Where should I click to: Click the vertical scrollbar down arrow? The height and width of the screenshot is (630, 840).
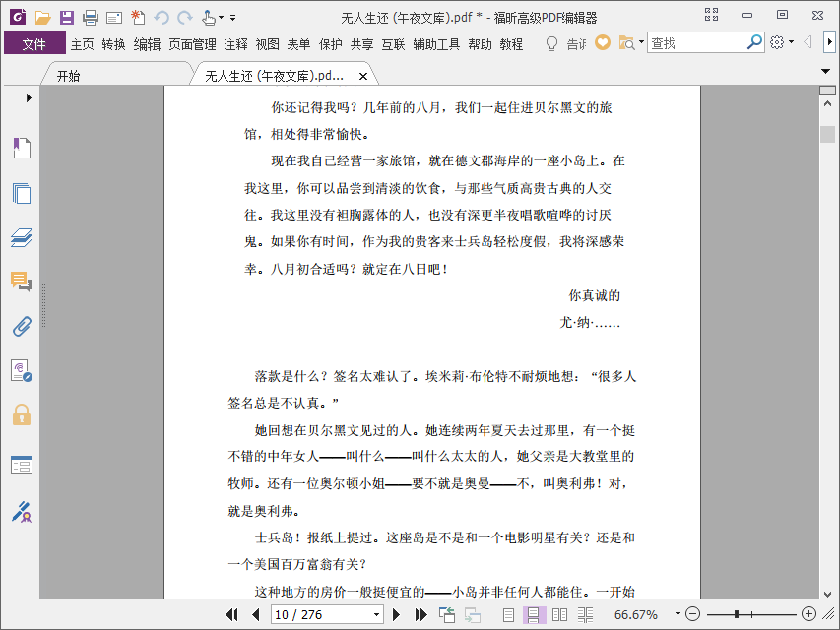[x=828, y=594]
